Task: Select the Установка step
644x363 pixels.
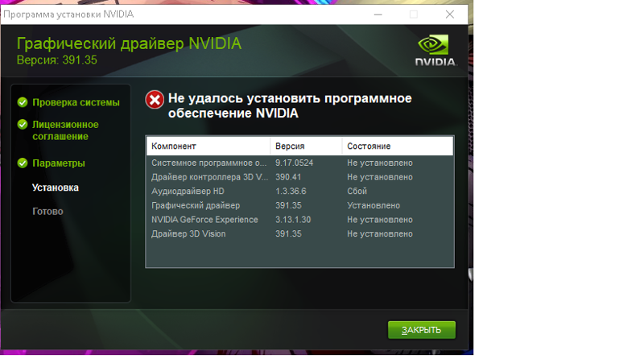Action: pyautogui.click(x=56, y=188)
